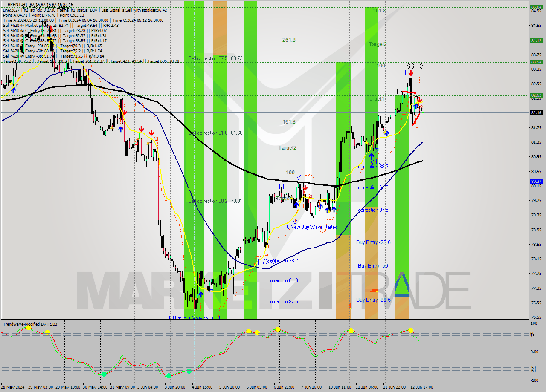Viewport: 546px width, 392px height.
Task: Click the '0 New Sell wave started' label
Action: click(x=46, y=7)
